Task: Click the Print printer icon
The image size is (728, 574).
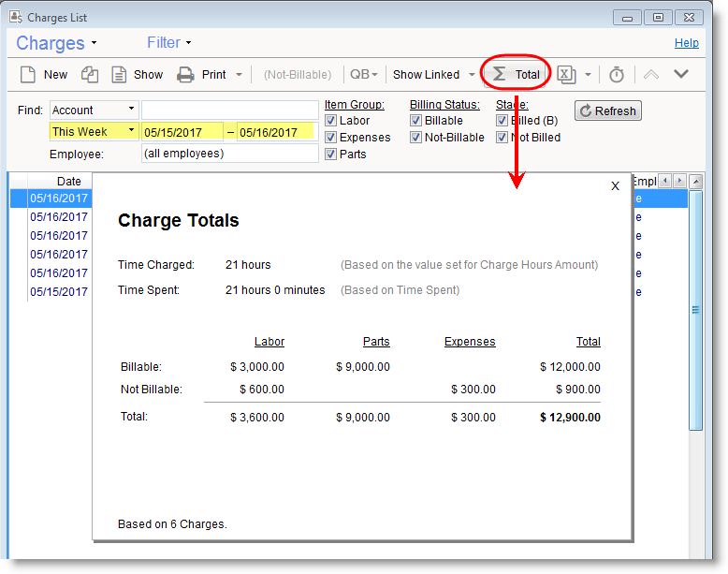Action: (x=186, y=75)
